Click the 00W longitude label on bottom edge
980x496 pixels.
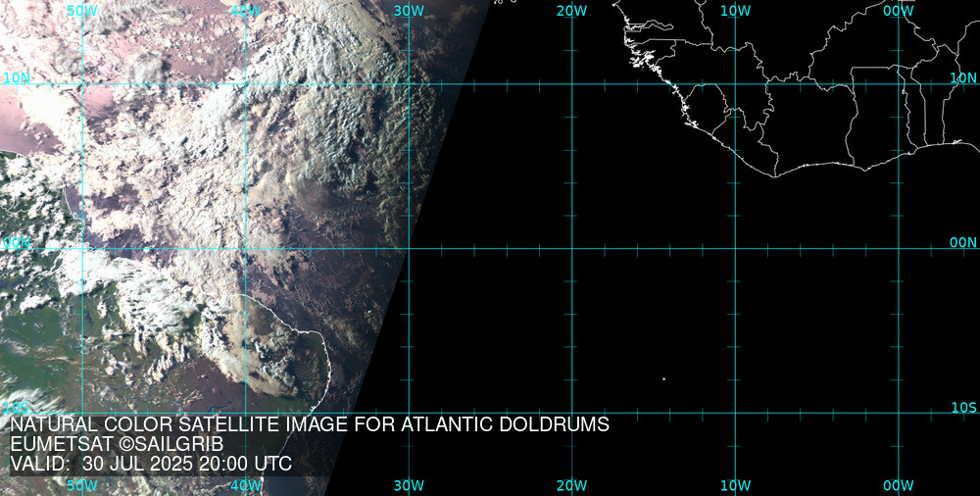click(899, 485)
